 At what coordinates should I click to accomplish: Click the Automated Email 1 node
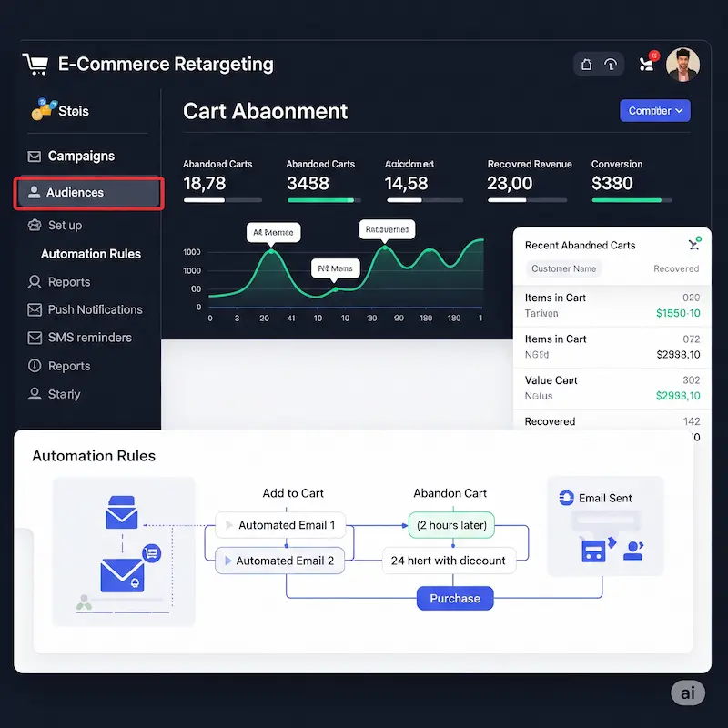pyautogui.click(x=280, y=525)
